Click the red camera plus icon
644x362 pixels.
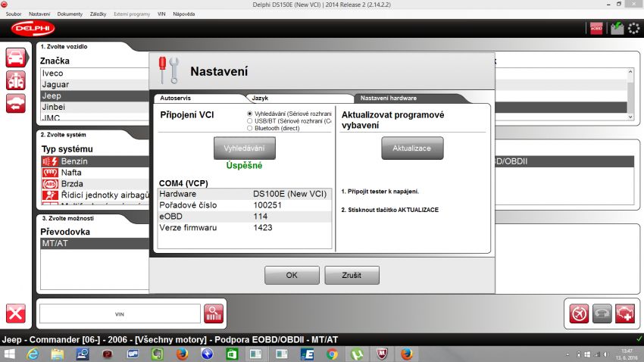[x=625, y=314]
